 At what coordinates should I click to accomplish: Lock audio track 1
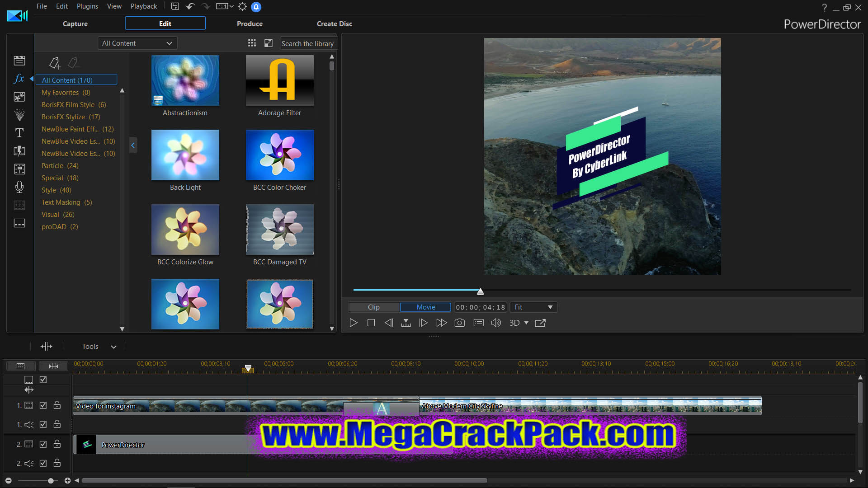click(57, 424)
